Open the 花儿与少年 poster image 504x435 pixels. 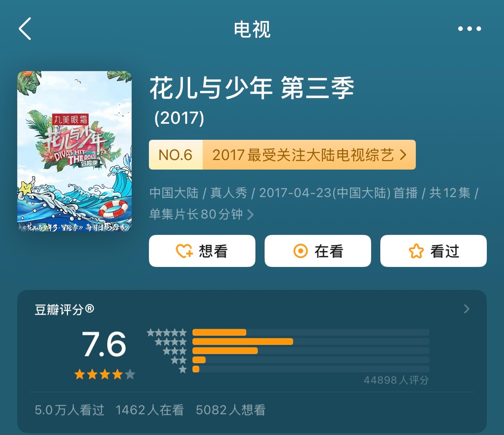[74, 151]
